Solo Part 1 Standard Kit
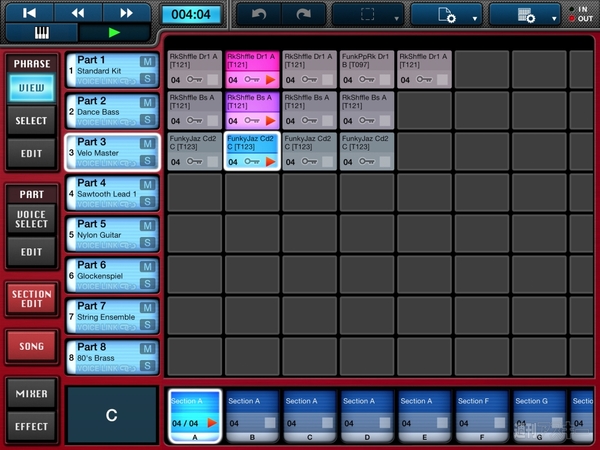 147,79
